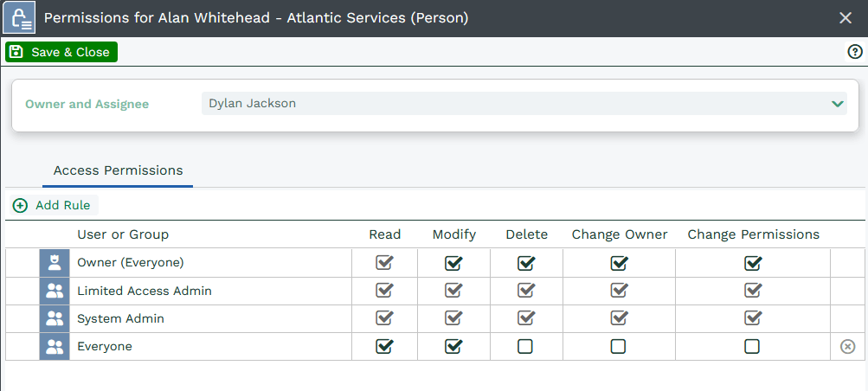Click the permissions lock icon in title bar
The width and height of the screenshot is (868, 391).
pos(18,18)
